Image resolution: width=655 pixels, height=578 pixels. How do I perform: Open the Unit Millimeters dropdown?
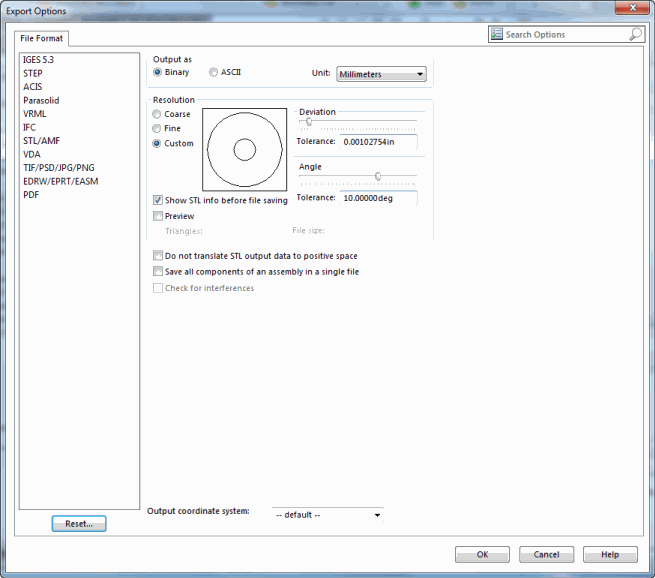381,74
